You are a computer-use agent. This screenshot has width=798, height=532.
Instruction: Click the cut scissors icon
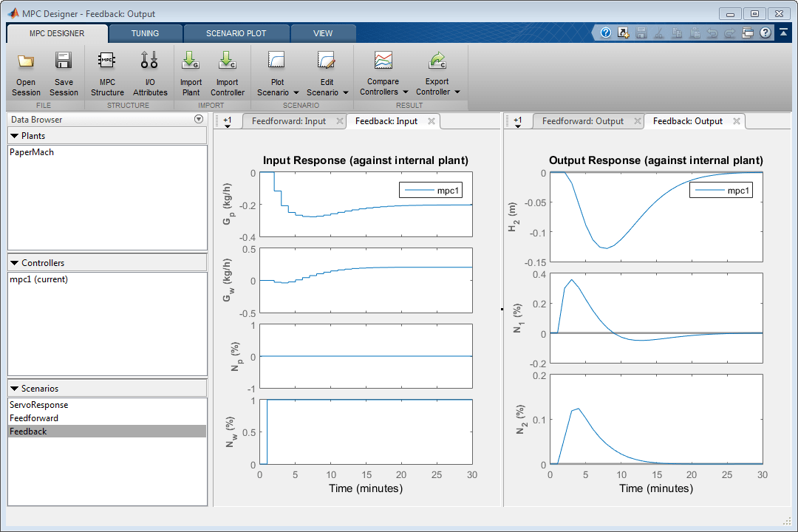coord(659,33)
